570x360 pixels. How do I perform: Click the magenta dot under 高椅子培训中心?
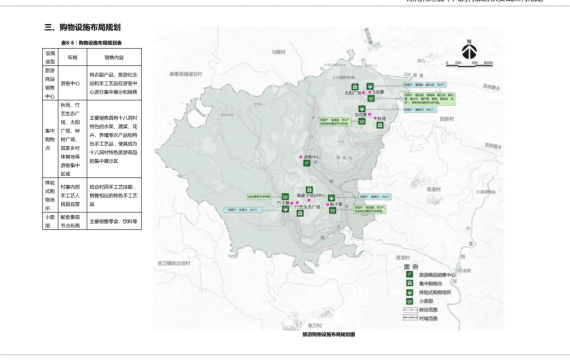tap(309, 200)
